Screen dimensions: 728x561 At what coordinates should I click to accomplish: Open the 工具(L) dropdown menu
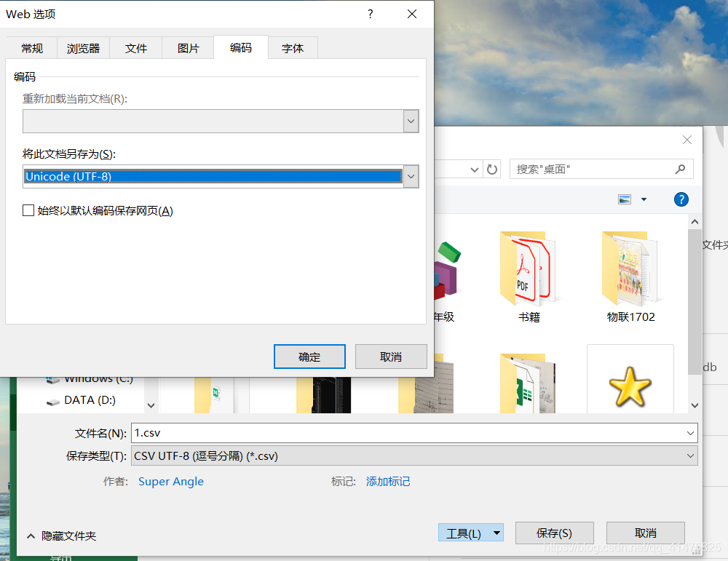point(470,533)
